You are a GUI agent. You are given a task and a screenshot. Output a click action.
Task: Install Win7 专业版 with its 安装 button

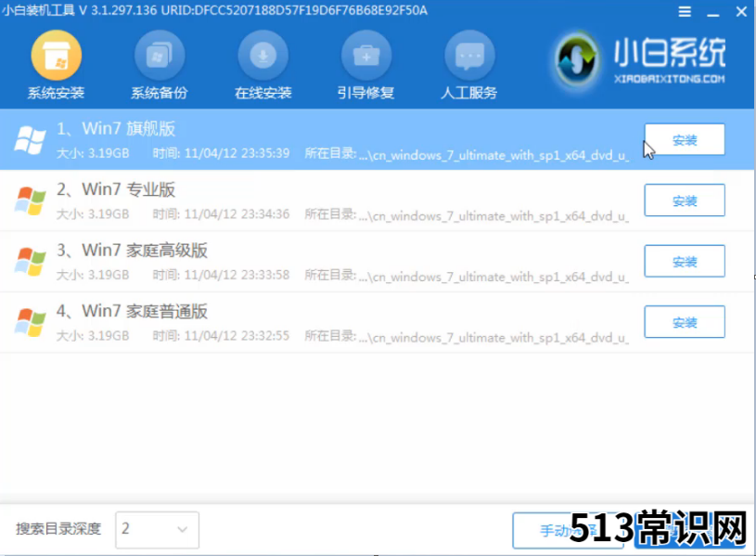pyautogui.click(x=684, y=200)
